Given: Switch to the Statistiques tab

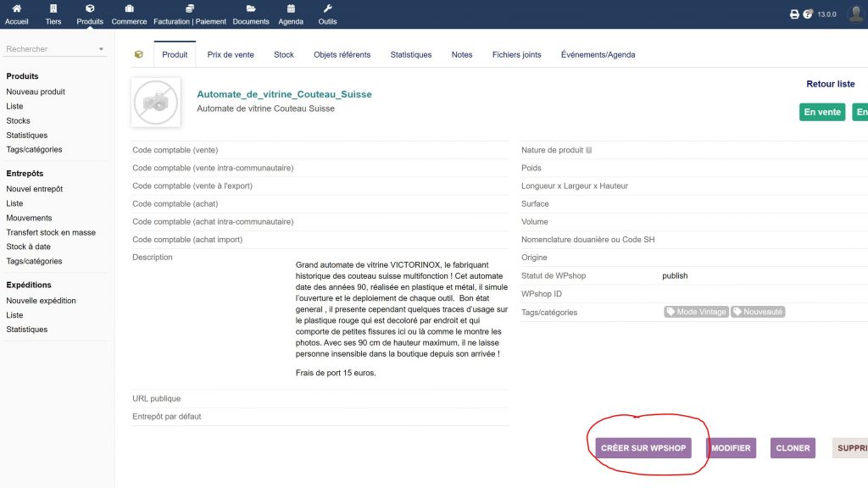Looking at the screenshot, I should (410, 53).
